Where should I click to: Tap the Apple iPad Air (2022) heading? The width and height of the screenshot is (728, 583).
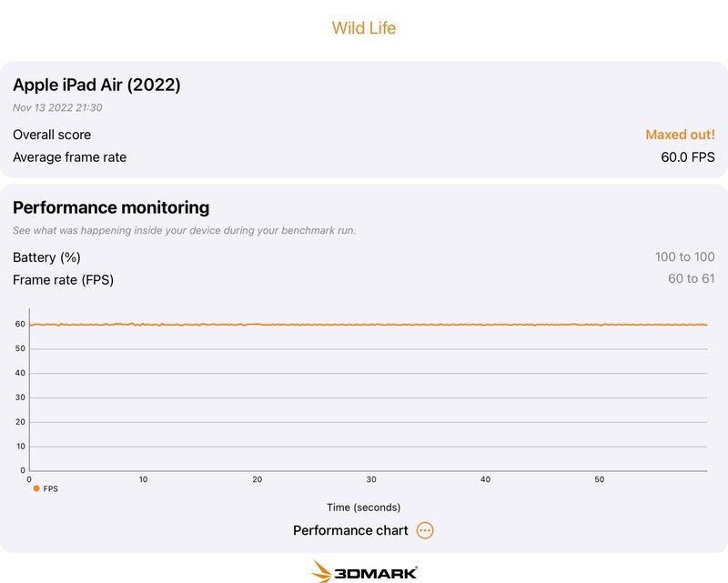96,85
